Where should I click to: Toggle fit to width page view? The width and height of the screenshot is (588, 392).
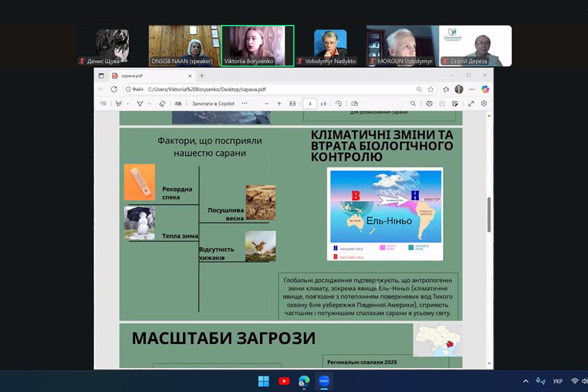coord(293,103)
